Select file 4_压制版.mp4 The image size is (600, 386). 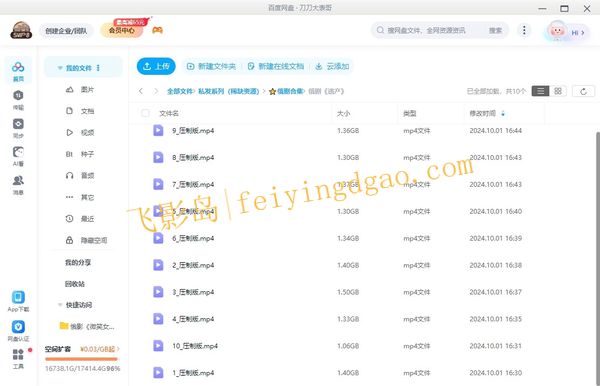(x=193, y=319)
